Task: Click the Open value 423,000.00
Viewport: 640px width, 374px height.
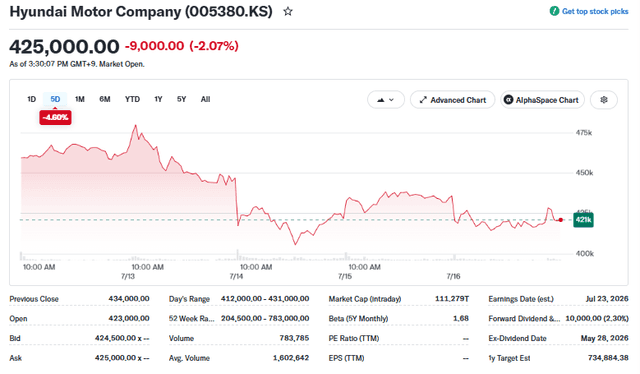Action: coord(129,318)
